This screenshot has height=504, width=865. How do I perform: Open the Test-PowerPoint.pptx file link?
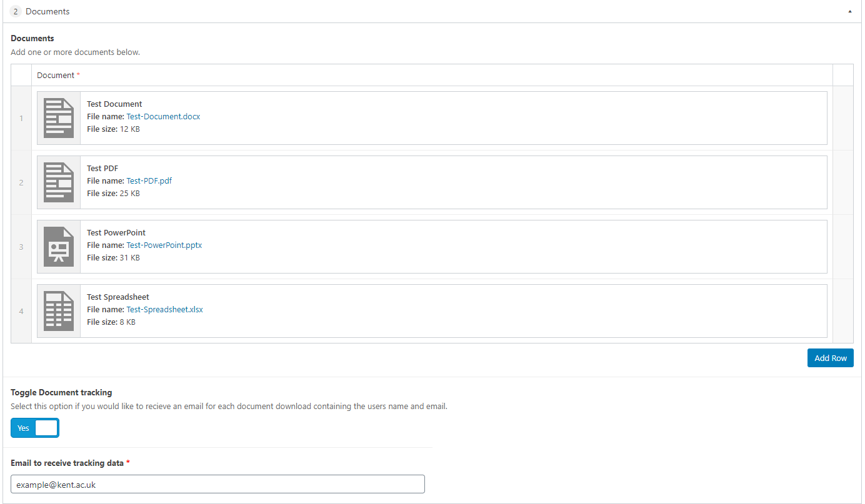[x=164, y=245]
